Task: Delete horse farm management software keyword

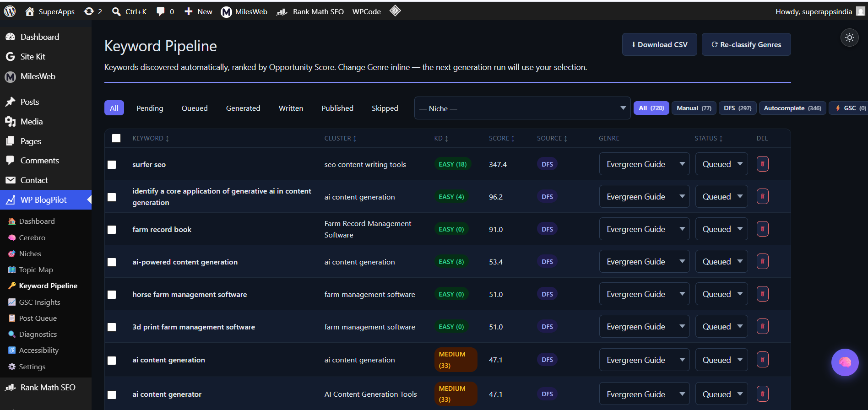Action: point(762,294)
